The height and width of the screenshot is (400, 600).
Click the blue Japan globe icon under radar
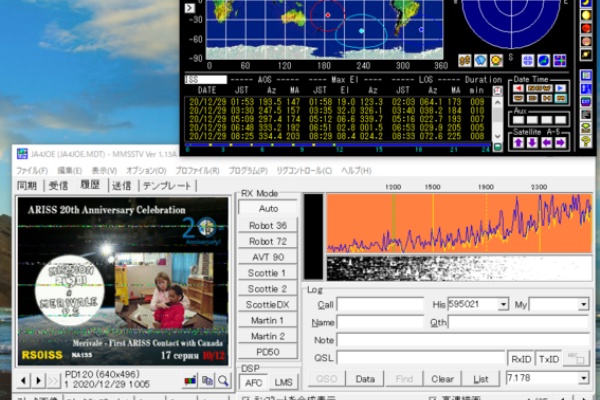tap(543, 60)
